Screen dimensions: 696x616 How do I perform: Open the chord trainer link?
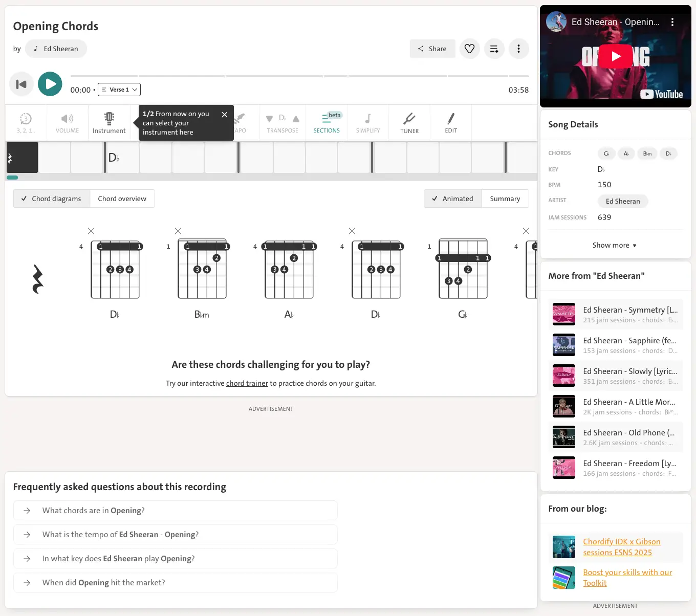coord(247,383)
